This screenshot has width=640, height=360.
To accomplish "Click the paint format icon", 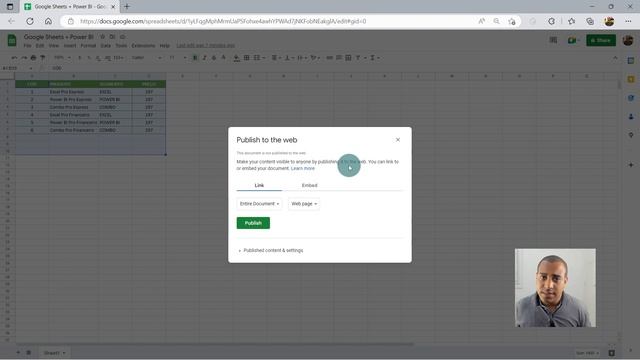I will click(x=42, y=58).
